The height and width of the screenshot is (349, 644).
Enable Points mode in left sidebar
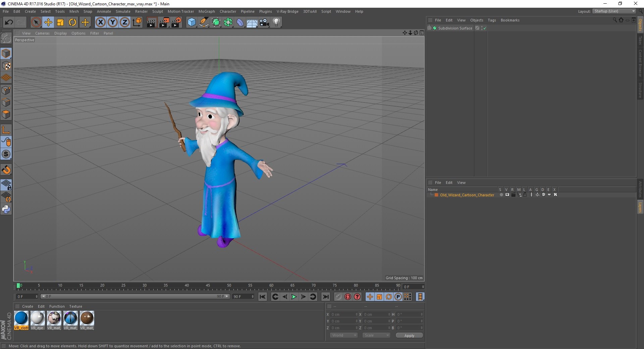point(6,90)
